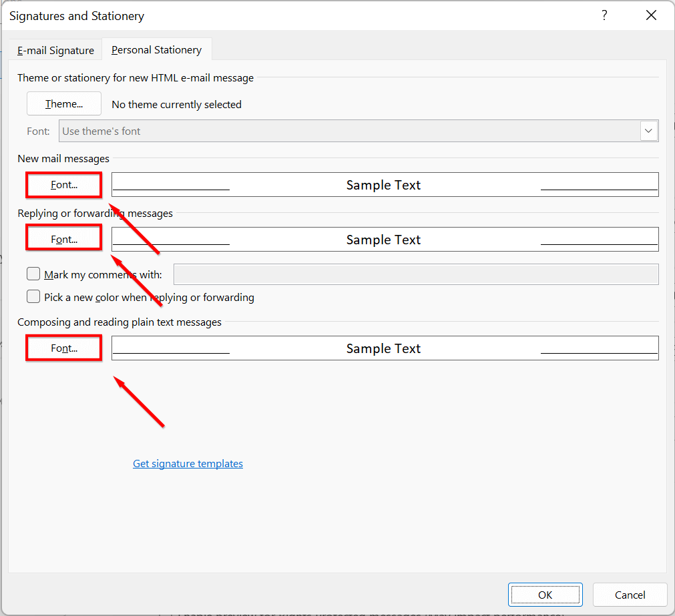
Task: Click the Help question mark icon
Action: tap(604, 15)
